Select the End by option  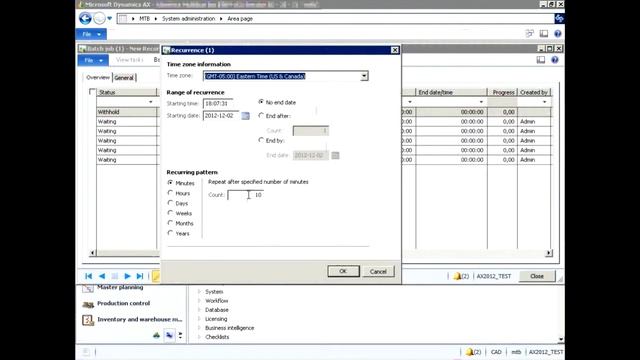261,140
